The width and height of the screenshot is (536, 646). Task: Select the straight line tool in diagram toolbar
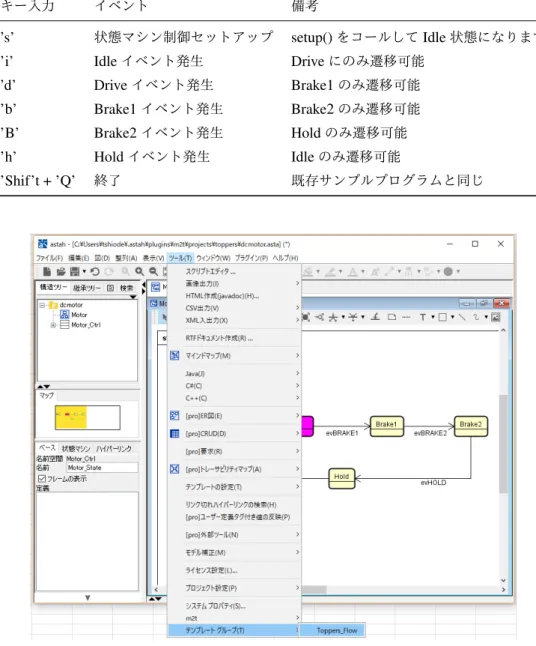pyautogui.click(x=462, y=317)
